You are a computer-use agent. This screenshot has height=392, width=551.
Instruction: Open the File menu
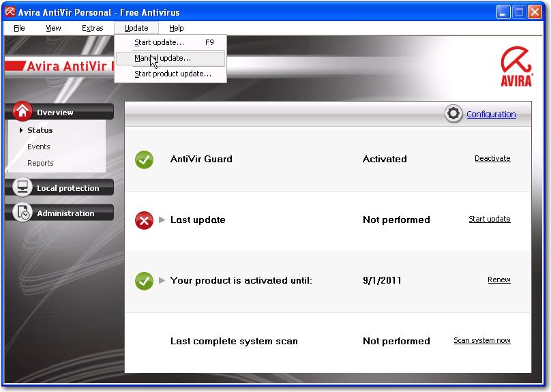click(x=19, y=28)
